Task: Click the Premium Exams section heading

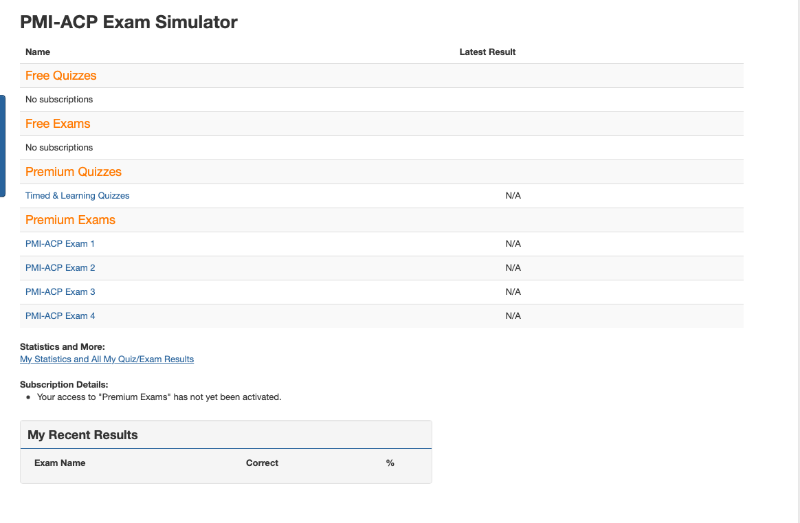Action: [x=70, y=220]
